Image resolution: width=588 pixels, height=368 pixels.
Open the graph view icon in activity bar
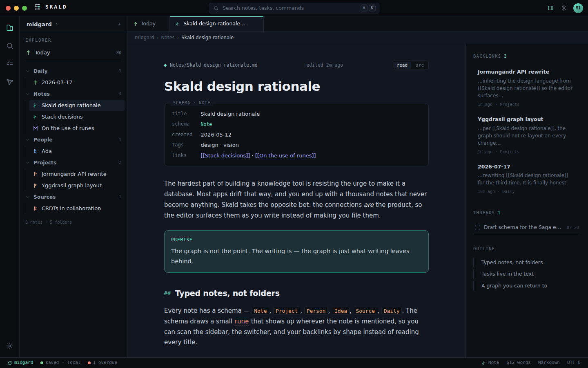(10, 82)
